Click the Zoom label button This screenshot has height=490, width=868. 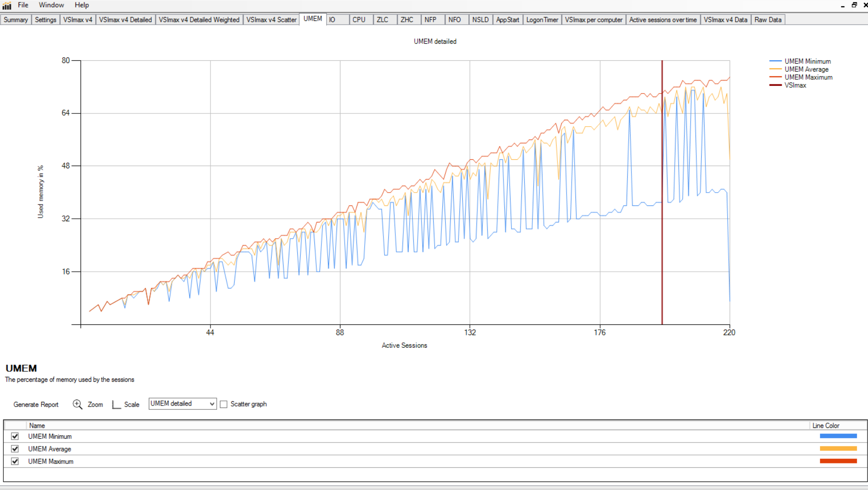95,405
